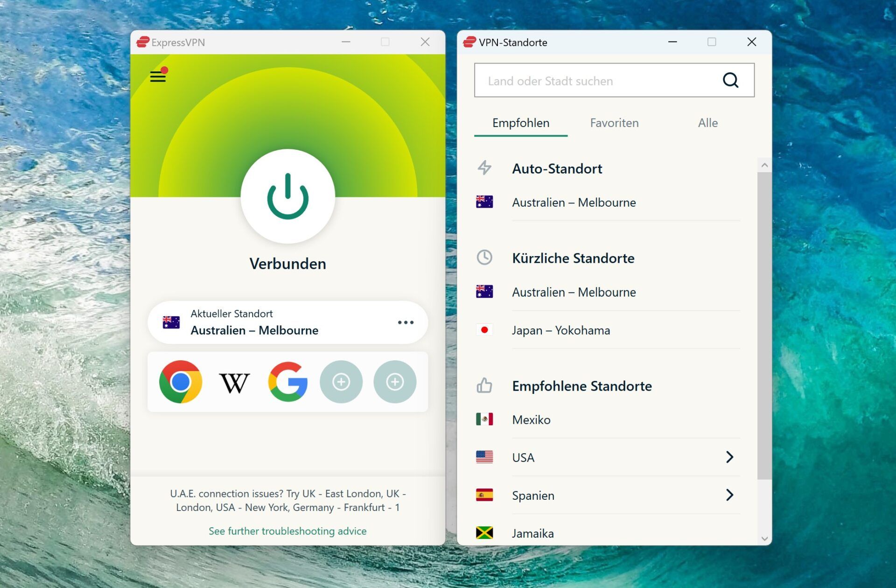This screenshot has width=896, height=588.
Task: Click the ExpressVPN logo in main title bar
Action: pos(142,42)
